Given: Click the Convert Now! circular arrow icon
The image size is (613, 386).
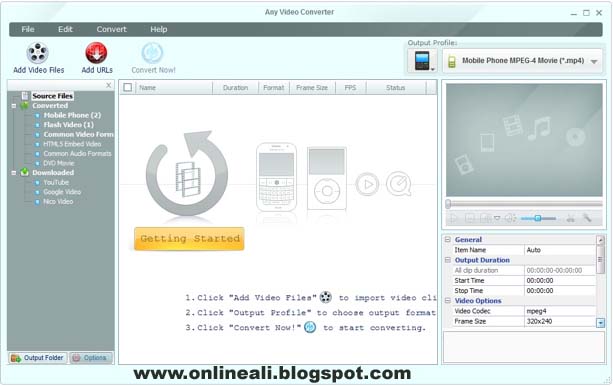Looking at the screenshot, I should coord(152,53).
